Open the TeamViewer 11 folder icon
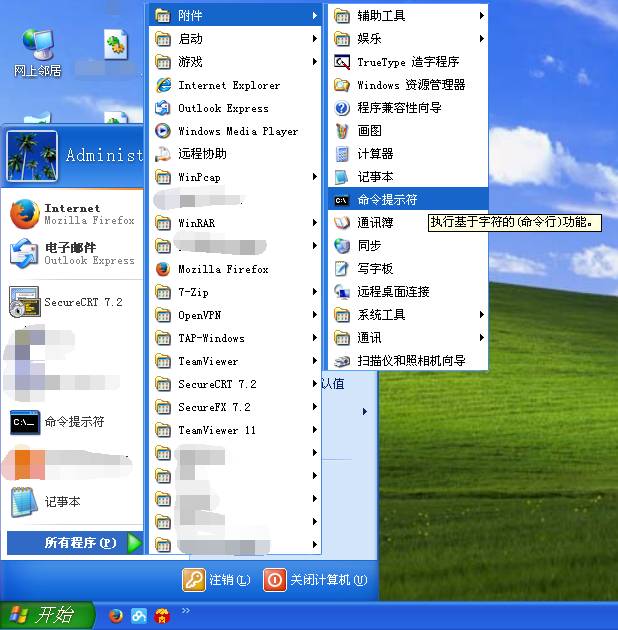Screen dimensions: 618x630 (x=163, y=430)
